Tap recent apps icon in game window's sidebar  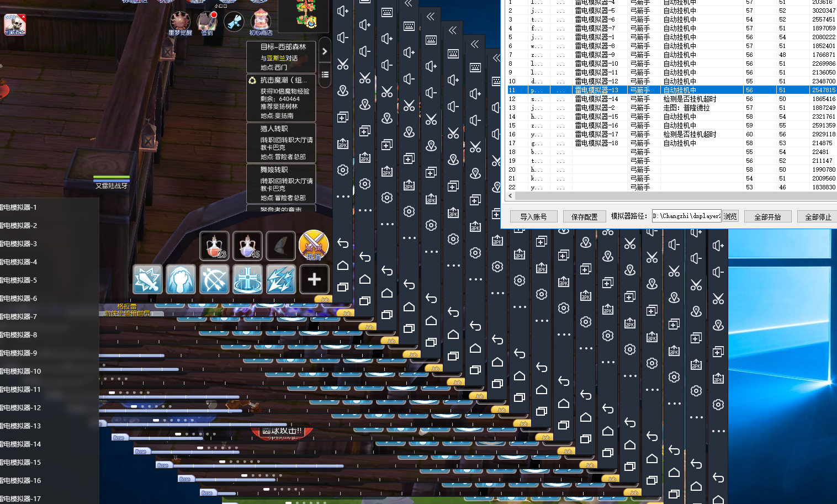click(343, 287)
